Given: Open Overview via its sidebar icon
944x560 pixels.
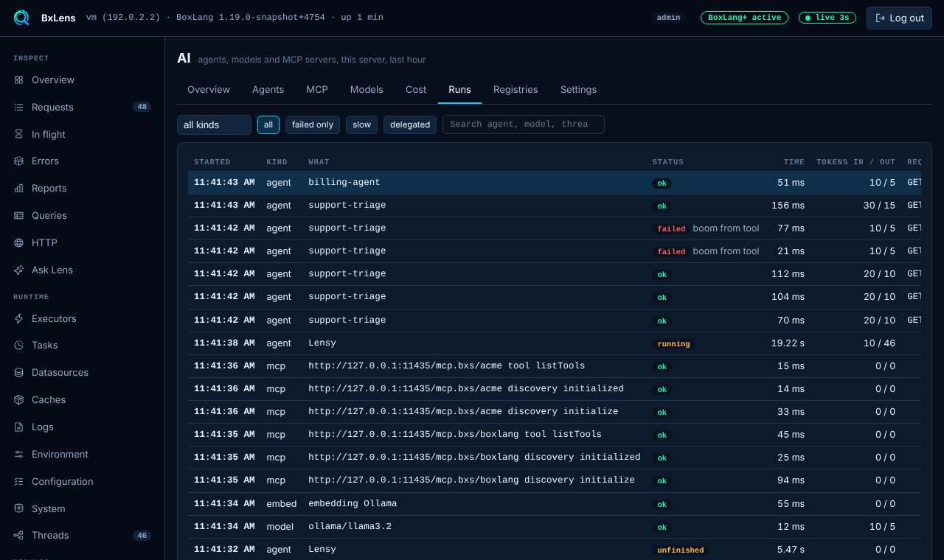Looking at the screenshot, I should 18,80.
